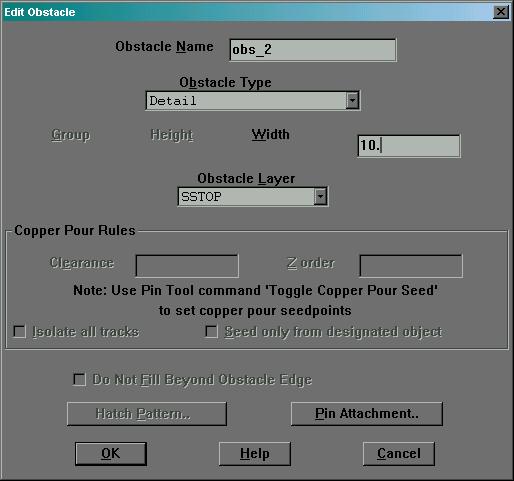Select the SSTOP layer combo box
This screenshot has width=514, height=481.
coord(253,197)
